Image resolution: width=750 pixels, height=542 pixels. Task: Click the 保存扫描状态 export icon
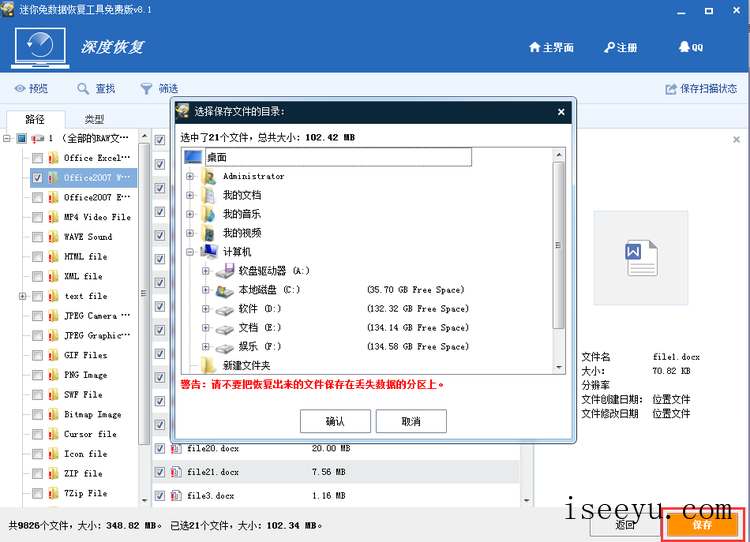(x=671, y=89)
